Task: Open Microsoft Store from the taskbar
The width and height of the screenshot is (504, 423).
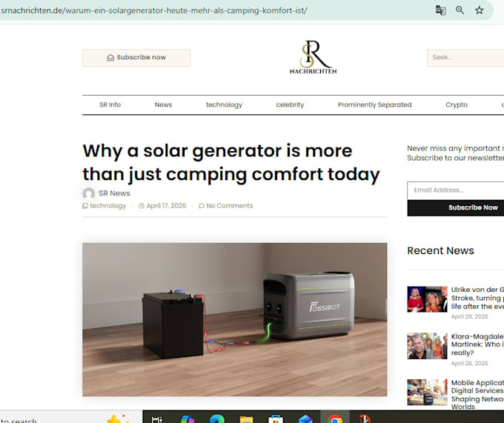Action: [x=276, y=419]
